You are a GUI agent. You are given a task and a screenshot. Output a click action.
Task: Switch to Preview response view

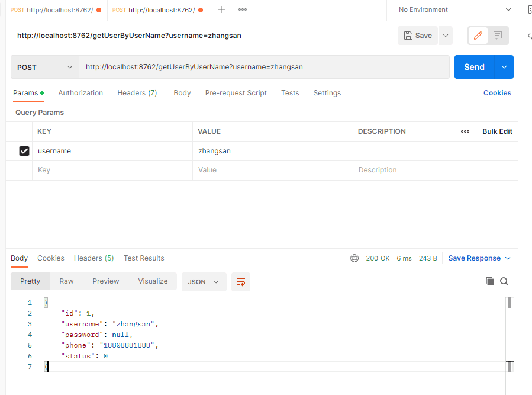[x=106, y=281]
